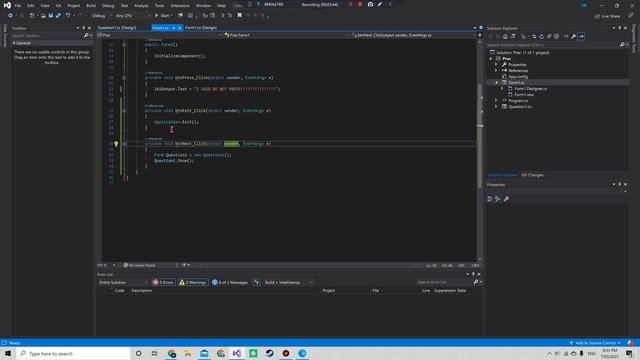Select Form1.Designer.cs file
This screenshot has height=360, width=640.
530,89
